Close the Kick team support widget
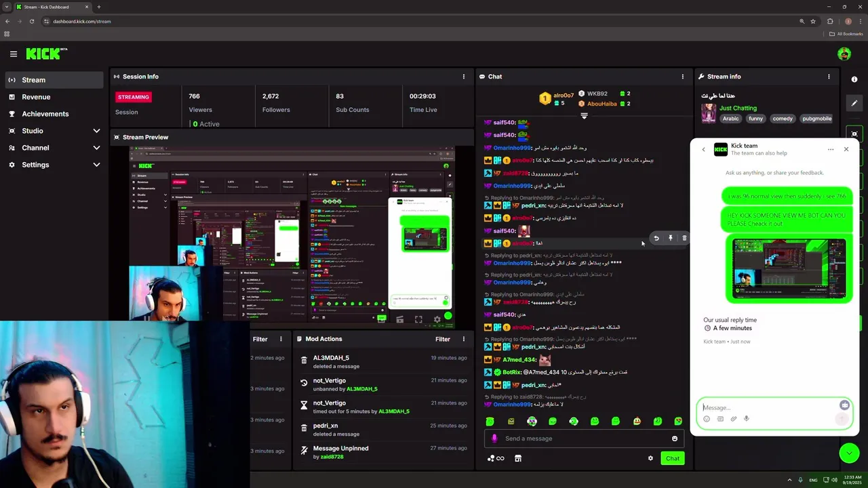The height and width of the screenshot is (488, 868). tap(846, 149)
